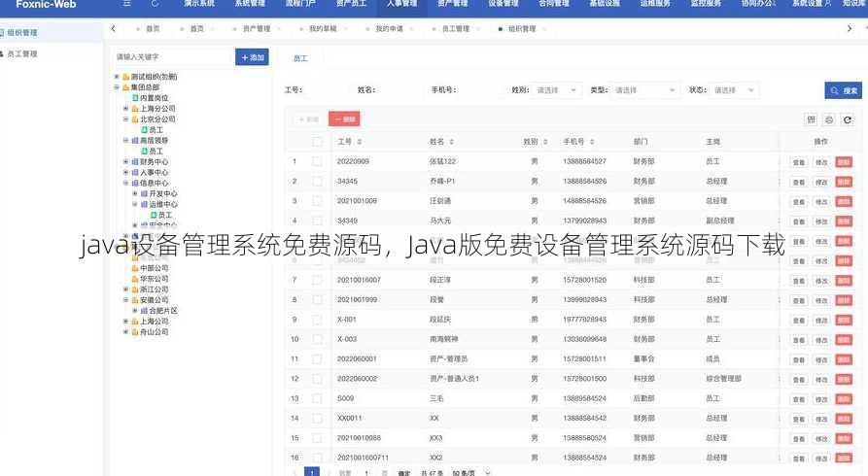Screen dimensions: 868x476
Task: Click the 人事中心 department icon
Action: [x=135, y=173]
